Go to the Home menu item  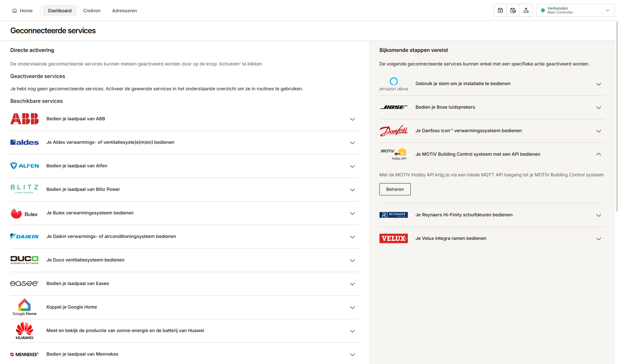[22, 11]
